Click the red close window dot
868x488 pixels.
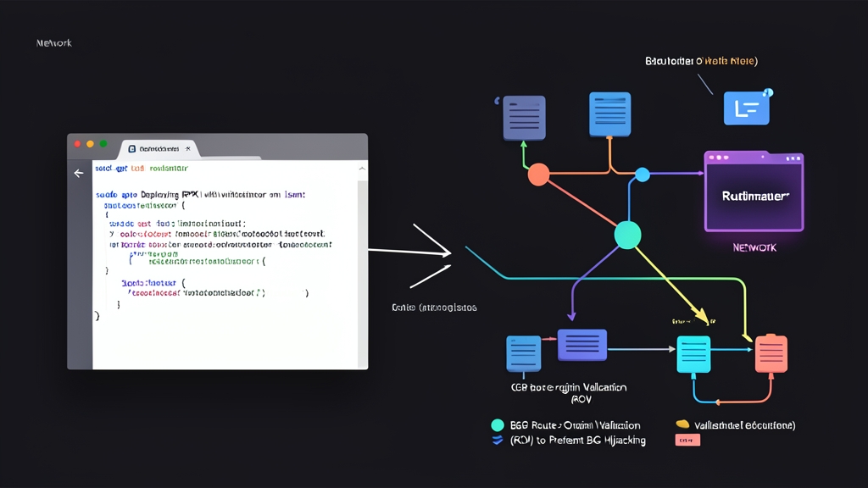(x=77, y=144)
